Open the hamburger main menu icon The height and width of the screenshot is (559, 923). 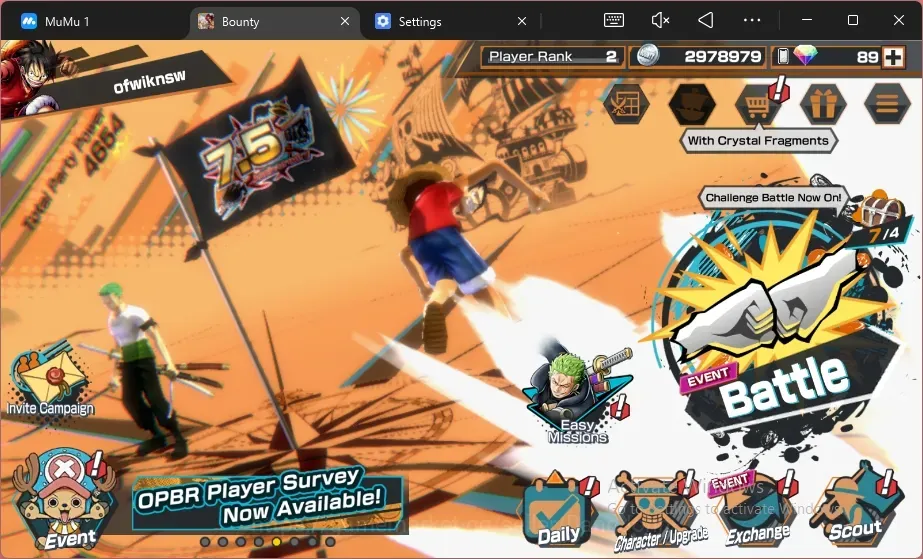pos(887,105)
